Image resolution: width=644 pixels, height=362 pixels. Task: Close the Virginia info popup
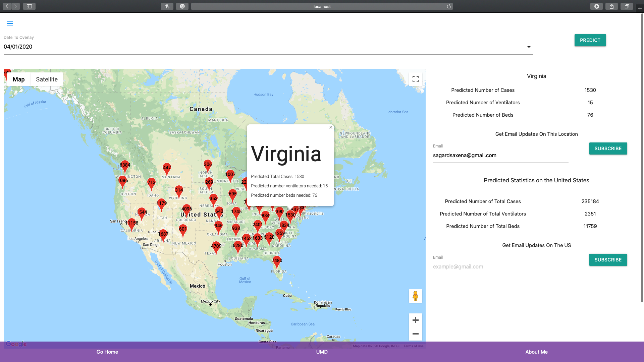(x=331, y=127)
